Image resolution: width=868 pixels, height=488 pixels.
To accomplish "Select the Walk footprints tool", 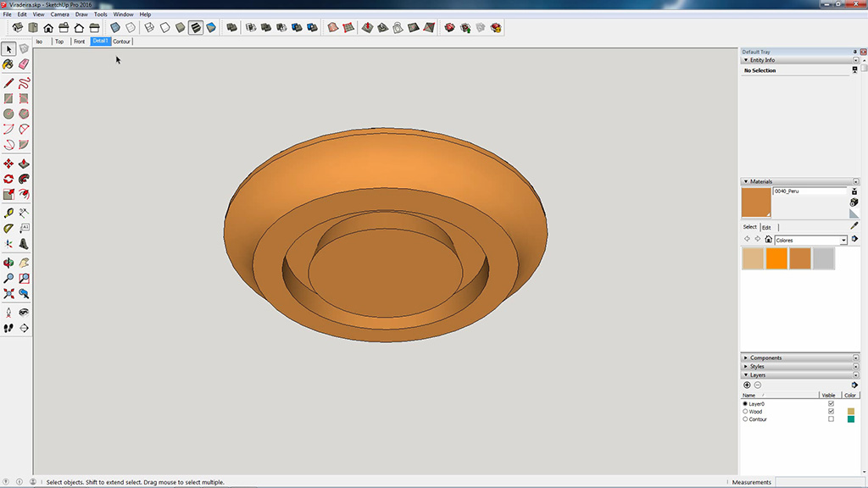I will click(8, 328).
